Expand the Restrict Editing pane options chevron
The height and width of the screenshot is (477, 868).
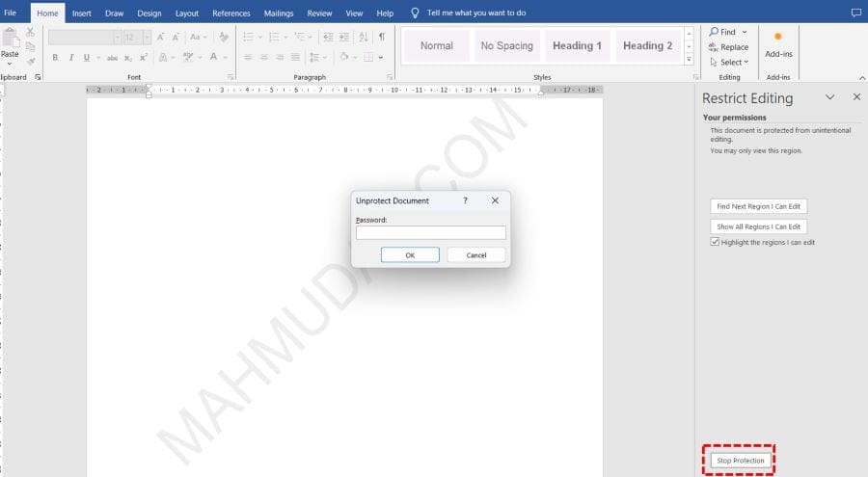point(829,97)
